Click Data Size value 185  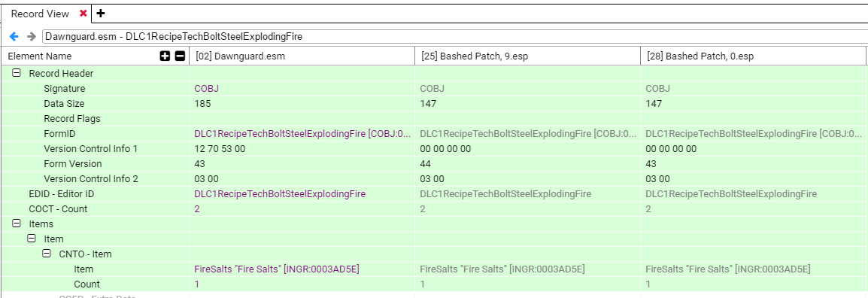click(202, 104)
